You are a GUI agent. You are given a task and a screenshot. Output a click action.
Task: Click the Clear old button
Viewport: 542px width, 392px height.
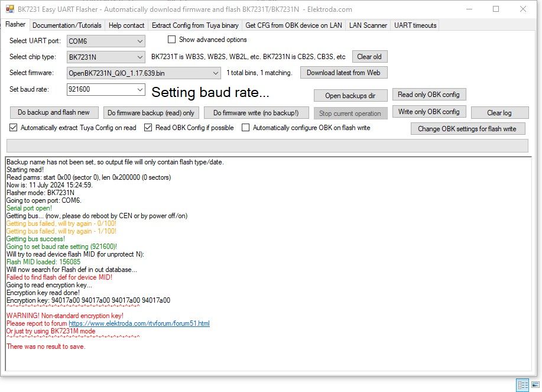pyautogui.click(x=369, y=57)
